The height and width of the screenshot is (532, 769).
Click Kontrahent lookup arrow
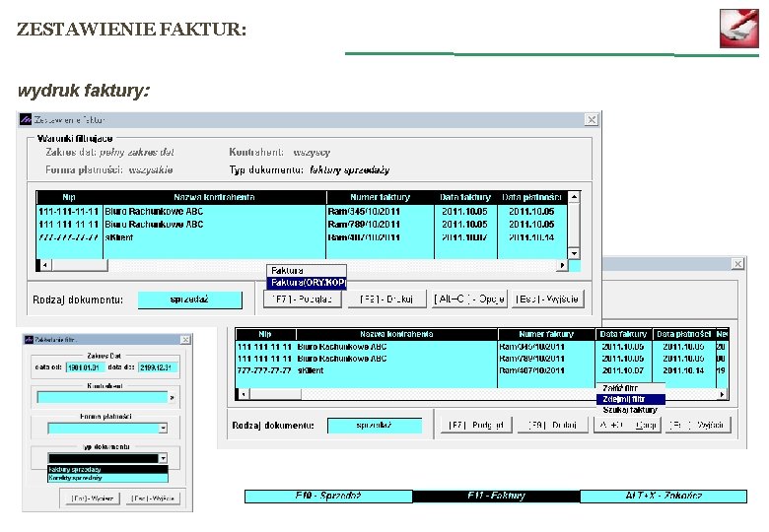click(x=172, y=398)
